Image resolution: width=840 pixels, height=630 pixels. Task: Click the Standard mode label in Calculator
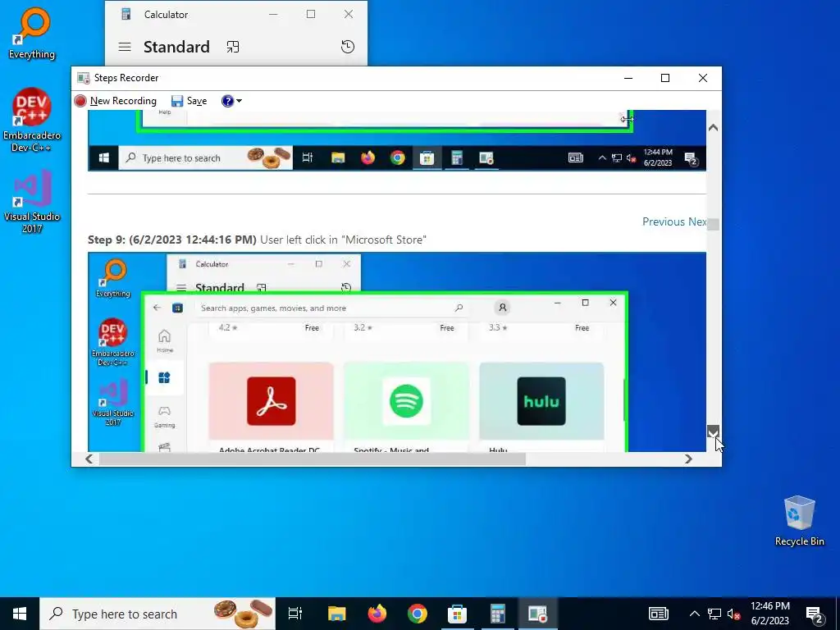pos(176,47)
